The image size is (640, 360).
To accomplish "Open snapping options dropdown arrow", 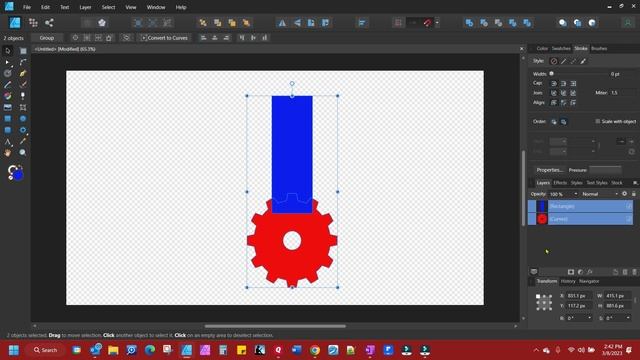I will point(437,23).
